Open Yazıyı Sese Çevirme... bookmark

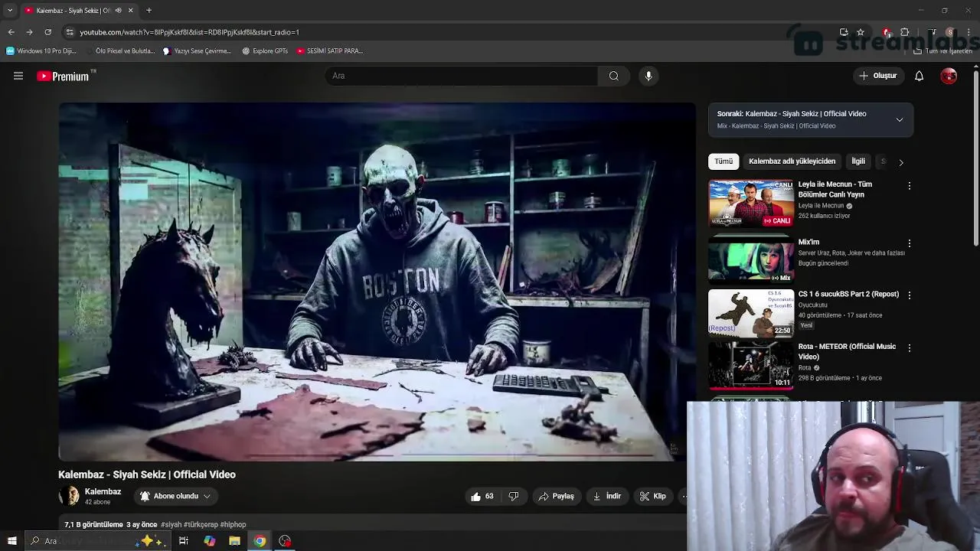[197, 51]
